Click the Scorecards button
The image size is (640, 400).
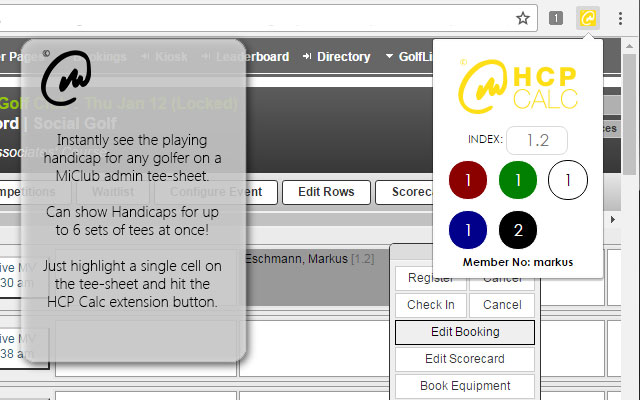(404, 192)
